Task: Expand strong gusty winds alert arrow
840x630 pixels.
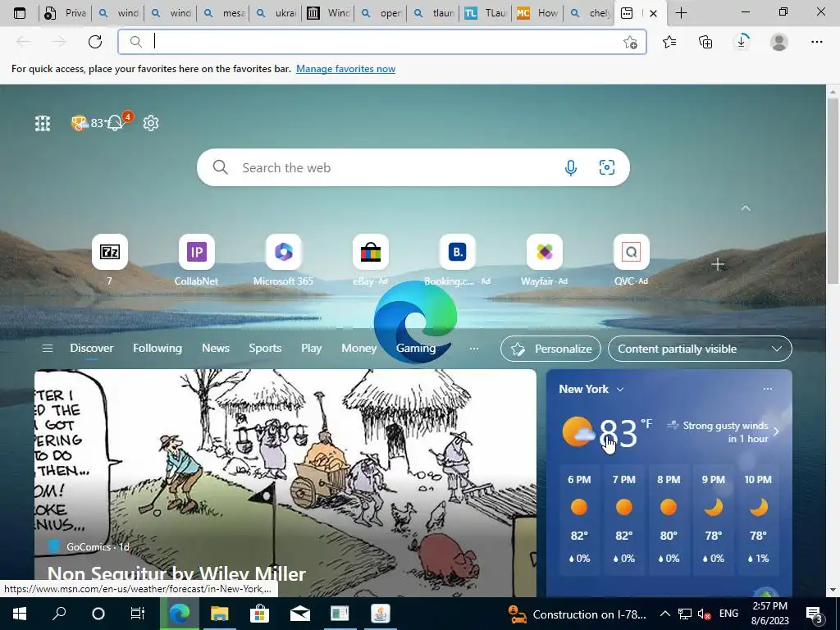Action: [x=776, y=431]
